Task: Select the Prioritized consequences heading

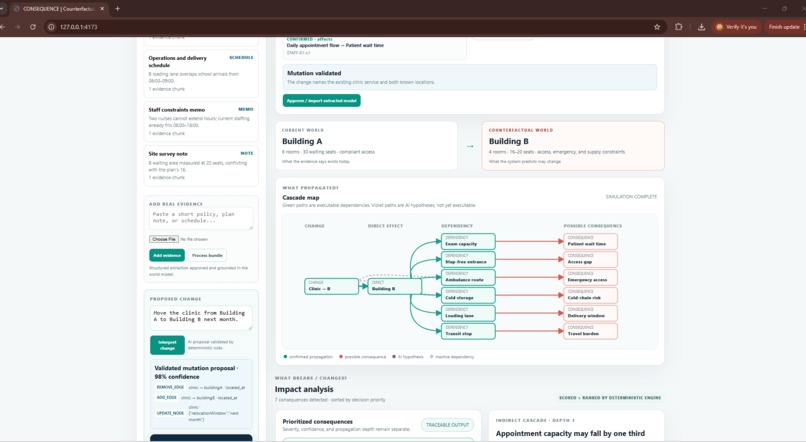Action: [318, 421]
